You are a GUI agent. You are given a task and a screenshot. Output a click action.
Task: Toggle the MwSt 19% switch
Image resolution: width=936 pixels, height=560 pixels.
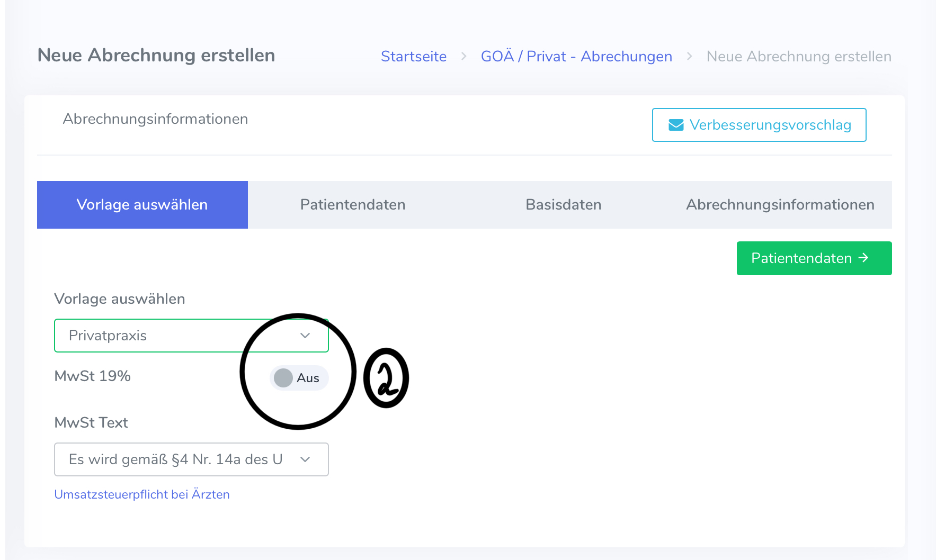pos(299,378)
